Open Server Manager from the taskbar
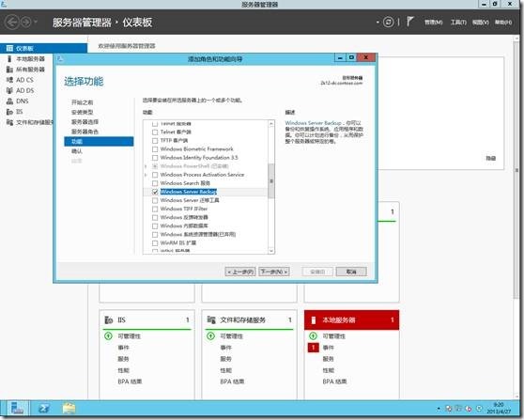 (17, 409)
